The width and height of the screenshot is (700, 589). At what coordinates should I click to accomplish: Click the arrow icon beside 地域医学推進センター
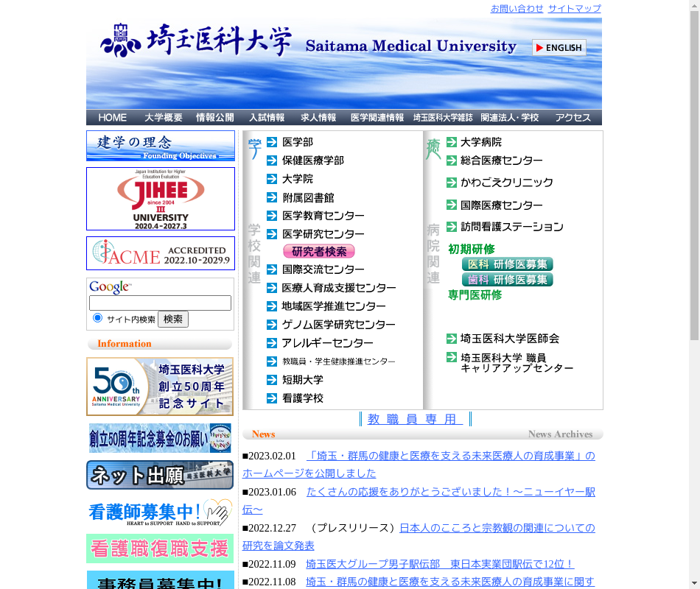(272, 306)
